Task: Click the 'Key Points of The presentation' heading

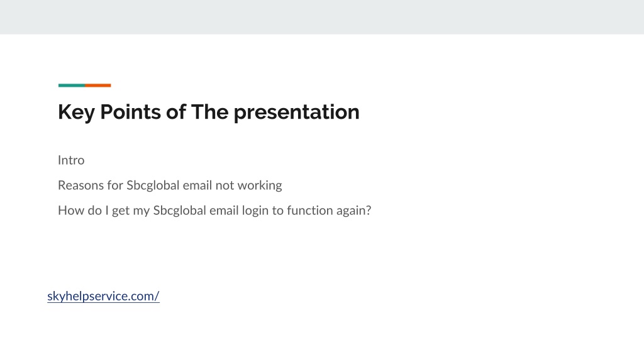Action: click(x=209, y=112)
